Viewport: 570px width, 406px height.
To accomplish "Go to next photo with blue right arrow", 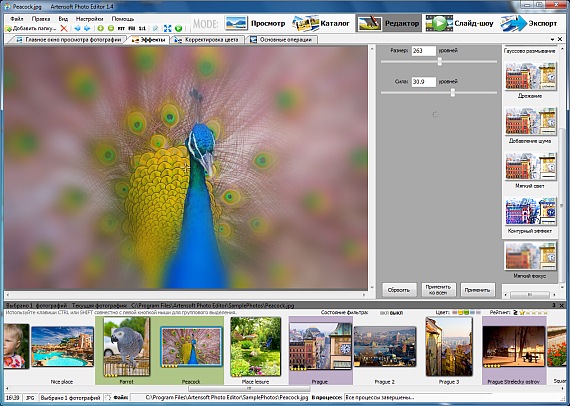I will point(87,28).
